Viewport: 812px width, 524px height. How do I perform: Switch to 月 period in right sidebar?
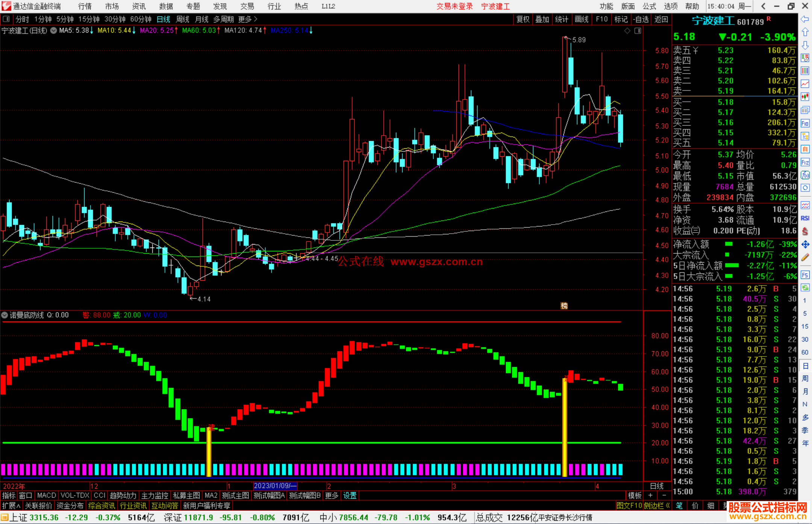click(805, 391)
